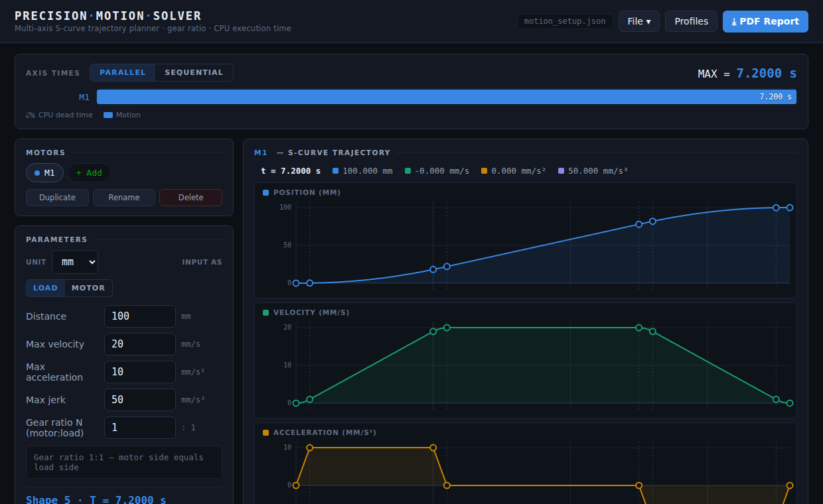Rename the selected motor
823x504 pixels.
coord(124,198)
